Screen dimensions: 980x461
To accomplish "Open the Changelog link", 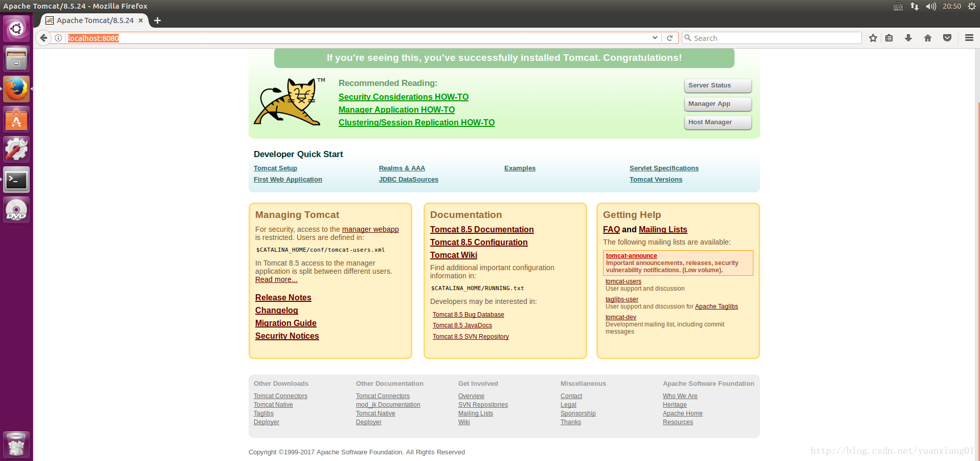I will [x=277, y=311].
